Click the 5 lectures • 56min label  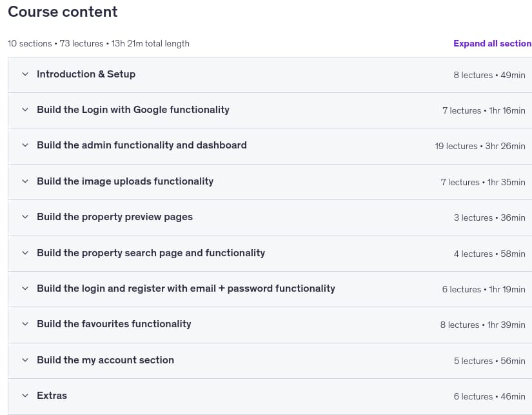click(x=489, y=361)
